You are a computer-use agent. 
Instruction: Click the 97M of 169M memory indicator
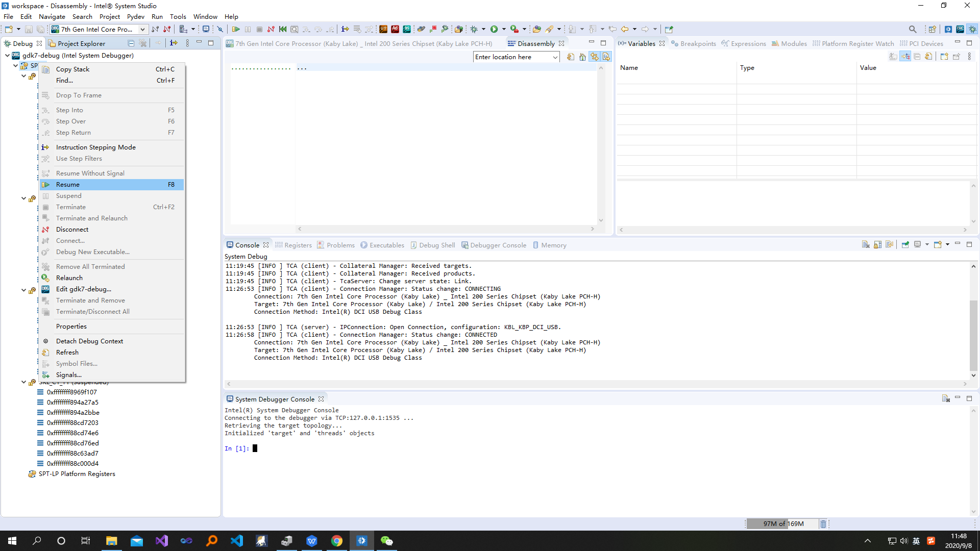coord(783,523)
